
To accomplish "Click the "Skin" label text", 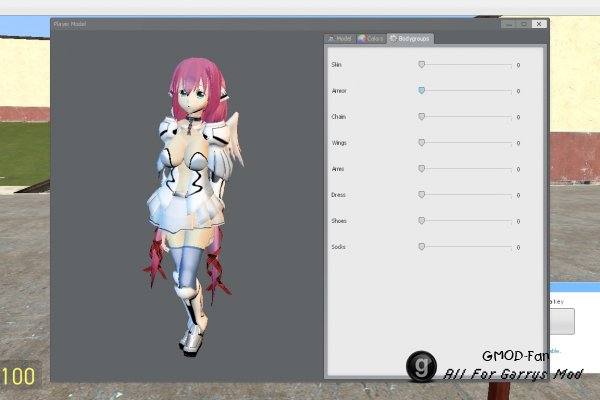I will tap(336, 65).
